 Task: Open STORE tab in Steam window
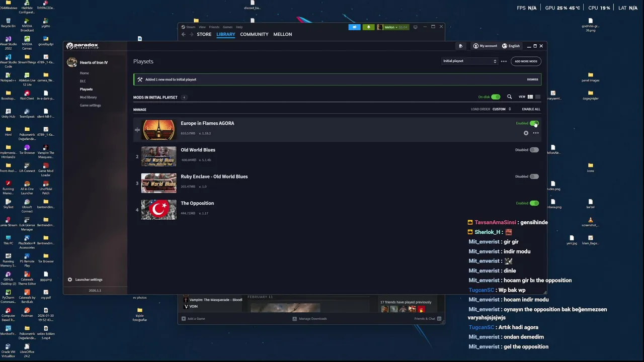pos(204,34)
